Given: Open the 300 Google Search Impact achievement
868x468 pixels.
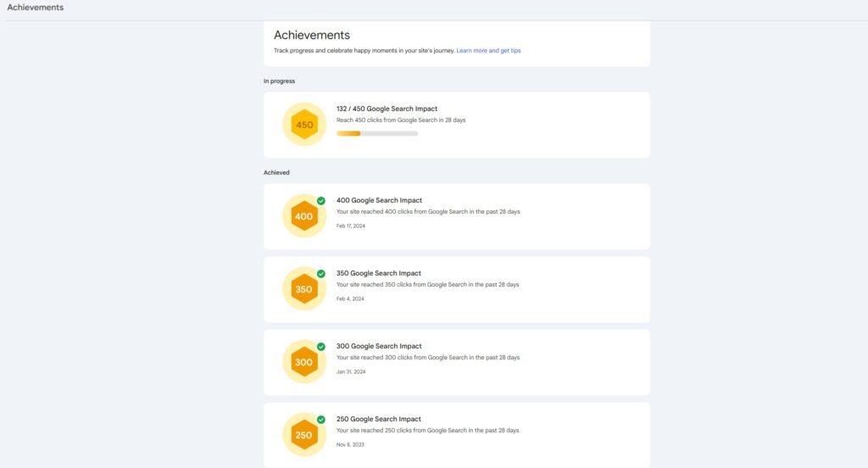Looking at the screenshot, I should pos(379,346).
